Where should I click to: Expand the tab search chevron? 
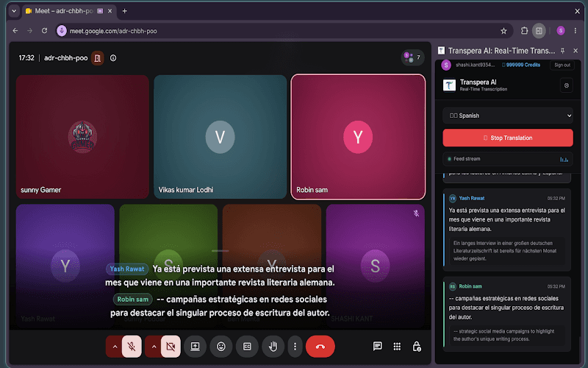14,11
